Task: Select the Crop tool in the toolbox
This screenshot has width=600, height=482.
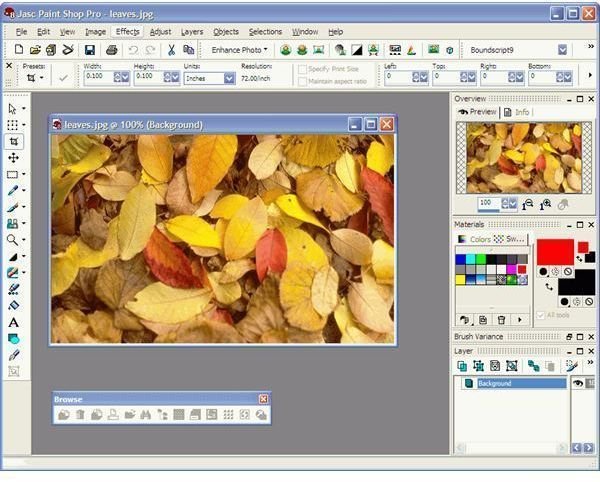Action: pos(13,141)
